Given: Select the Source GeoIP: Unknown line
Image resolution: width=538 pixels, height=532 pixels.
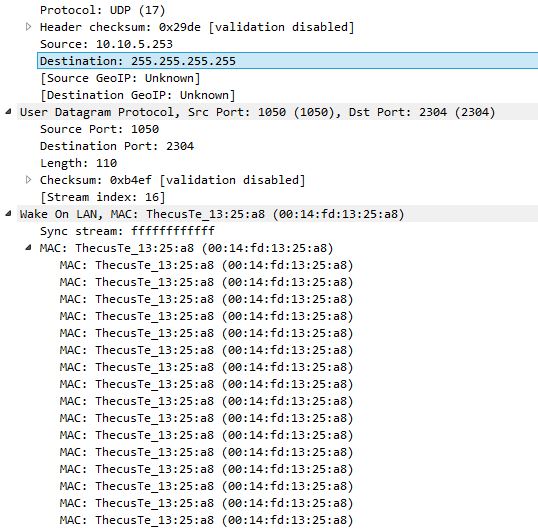Looking at the screenshot, I should point(120,78).
